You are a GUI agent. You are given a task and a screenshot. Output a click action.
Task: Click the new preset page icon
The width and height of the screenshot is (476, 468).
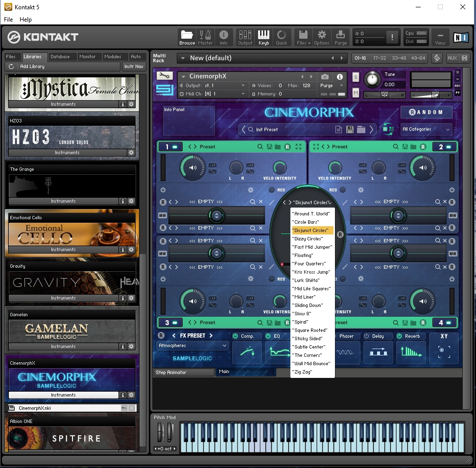coord(338,130)
